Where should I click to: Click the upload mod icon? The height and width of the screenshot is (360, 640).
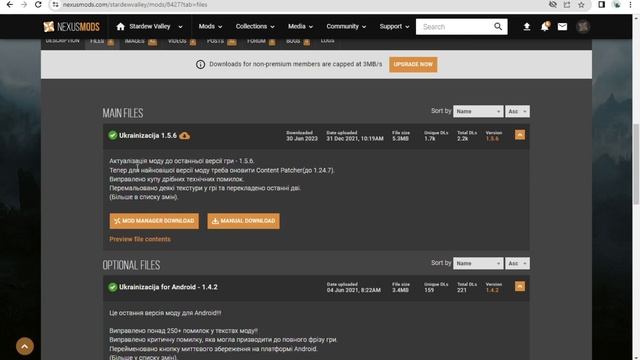point(527,27)
